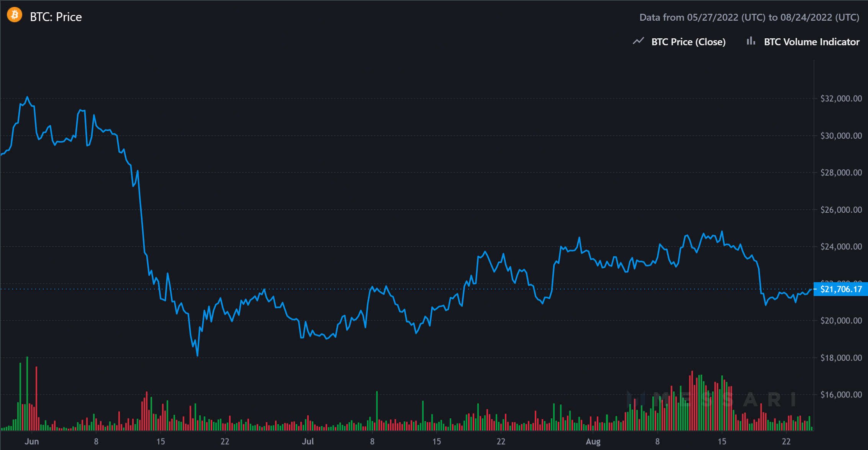Click the $24,000.00 price axis label

tap(841, 246)
